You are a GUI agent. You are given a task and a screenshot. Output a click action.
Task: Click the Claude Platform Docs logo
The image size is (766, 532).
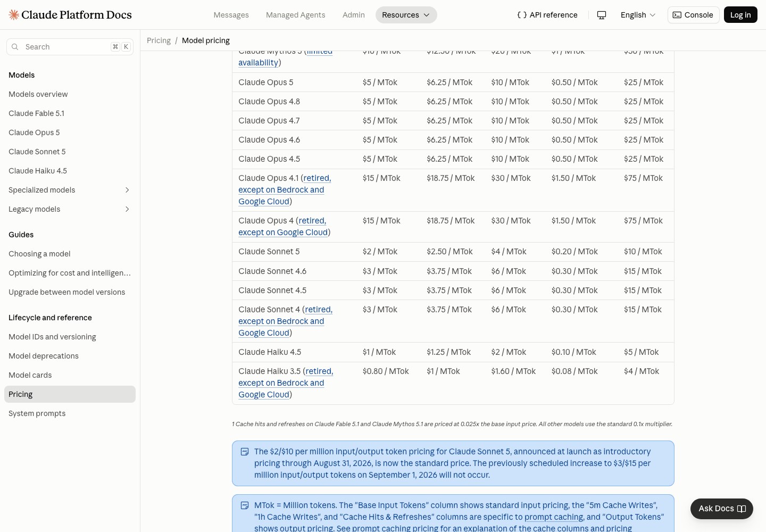coord(70,15)
